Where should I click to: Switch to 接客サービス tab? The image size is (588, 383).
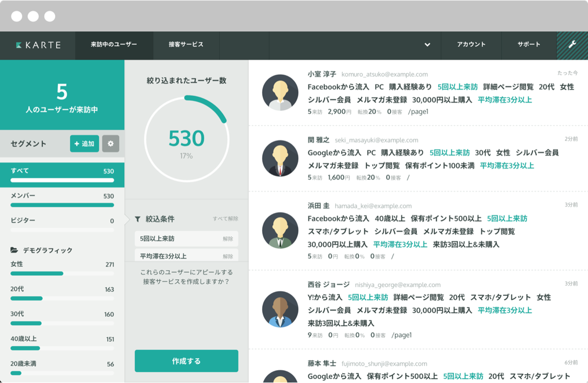coord(186,45)
